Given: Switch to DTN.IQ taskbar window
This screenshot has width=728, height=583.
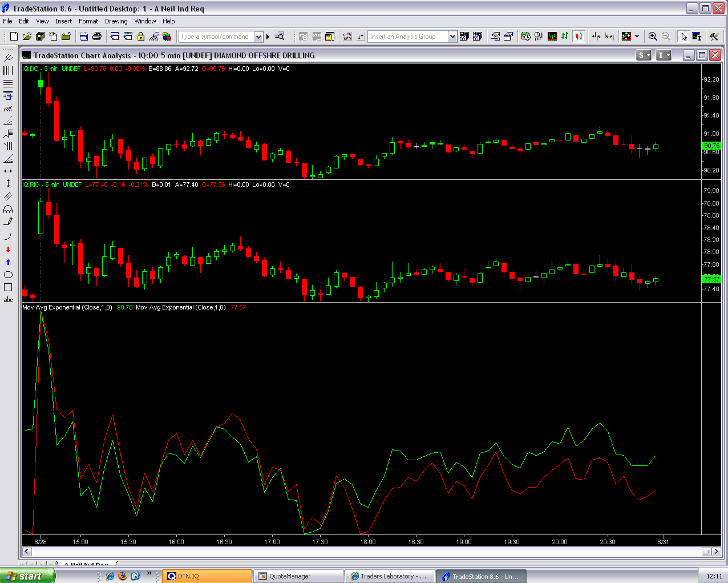Looking at the screenshot, I should (x=207, y=576).
